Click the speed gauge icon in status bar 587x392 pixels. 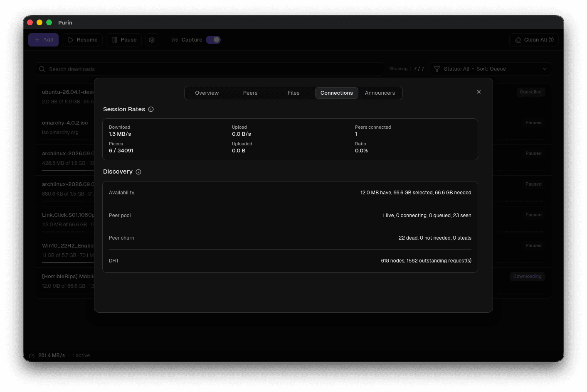coord(32,356)
